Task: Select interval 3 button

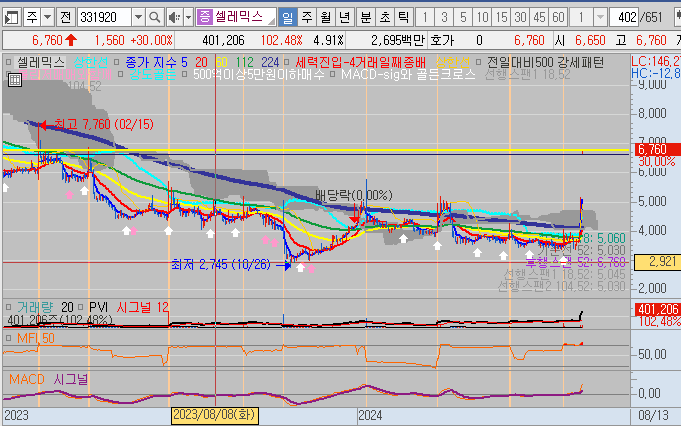Action: pyautogui.click(x=444, y=17)
